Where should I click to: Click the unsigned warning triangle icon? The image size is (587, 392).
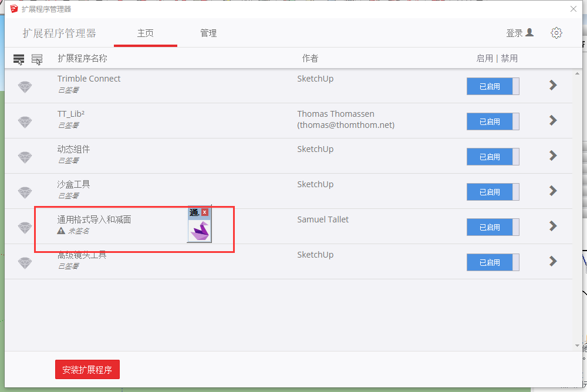click(61, 231)
